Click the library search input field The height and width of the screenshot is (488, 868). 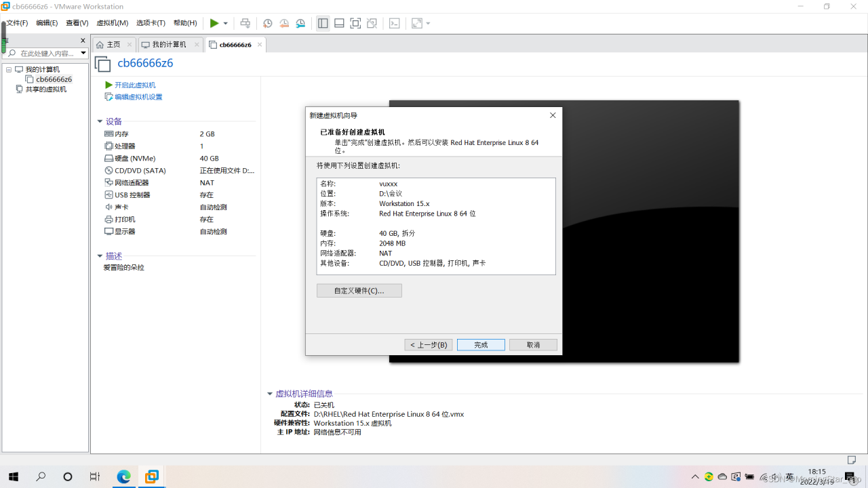click(x=46, y=53)
